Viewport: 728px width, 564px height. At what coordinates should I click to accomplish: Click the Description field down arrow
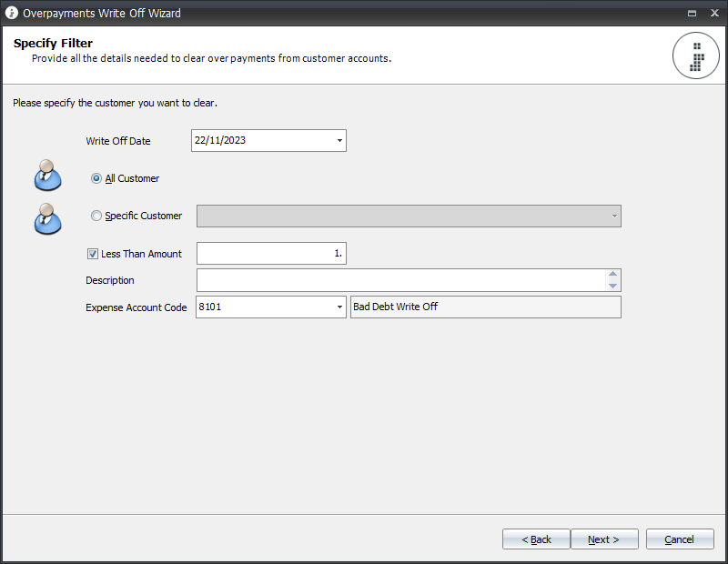click(x=612, y=286)
